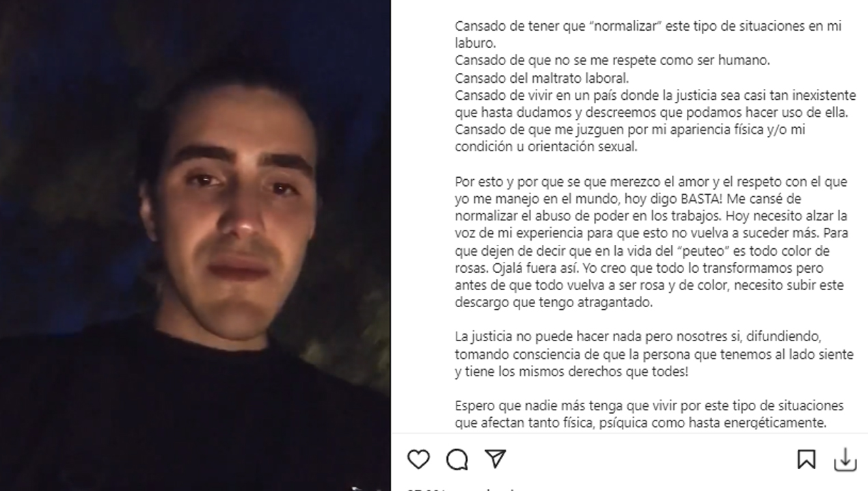868x491 pixels.
Task: Click the video of the man's face
Action: tap(195, 245)
